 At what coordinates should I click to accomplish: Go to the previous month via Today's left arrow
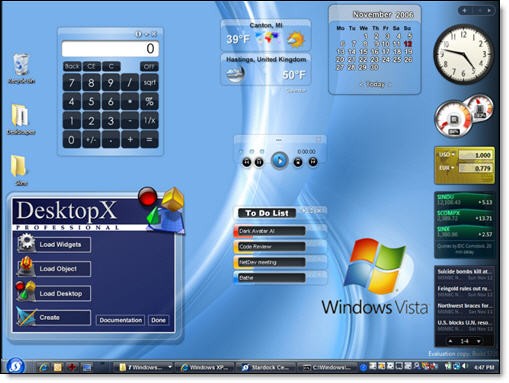362,85
